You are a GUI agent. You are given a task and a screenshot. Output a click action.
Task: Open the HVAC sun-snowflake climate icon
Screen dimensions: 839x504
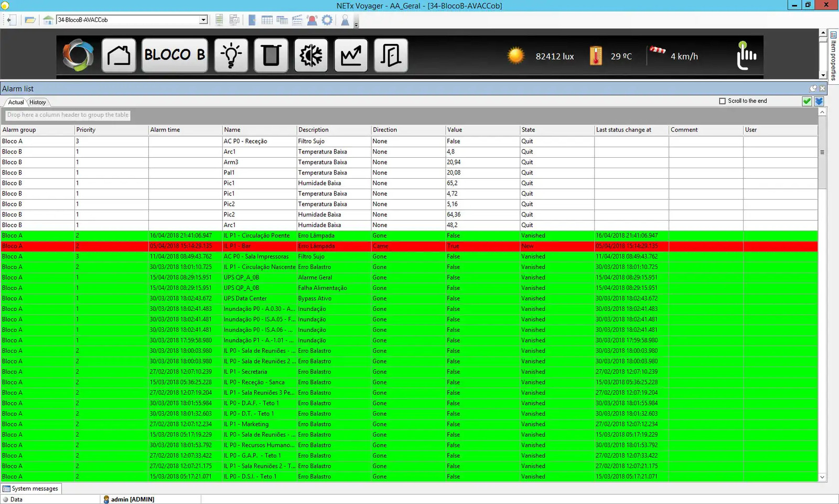[311, 55]
